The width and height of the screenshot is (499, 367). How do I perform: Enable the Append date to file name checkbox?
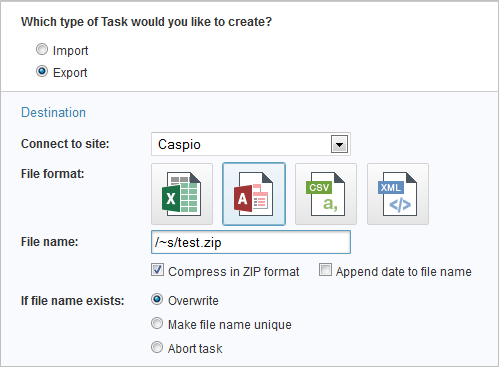coord(325,270)
